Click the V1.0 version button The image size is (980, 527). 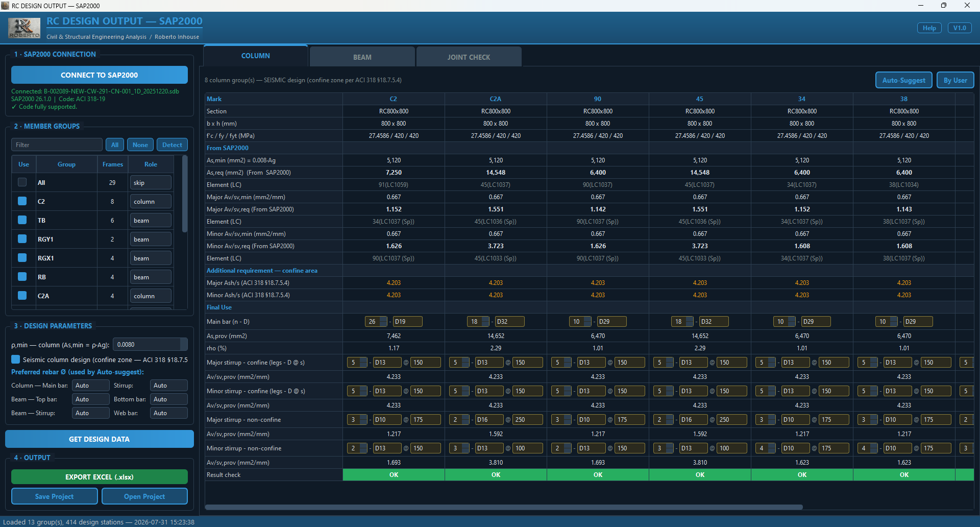tap(960, 28)
